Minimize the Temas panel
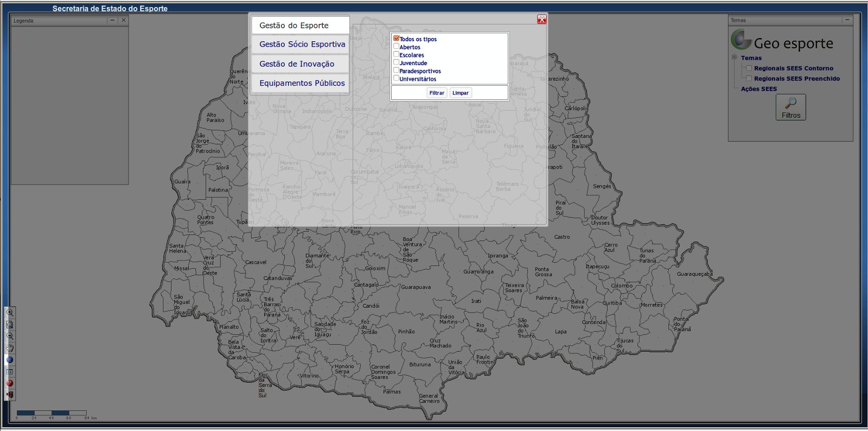Screen dimensions: 868x431 (846, 20)
